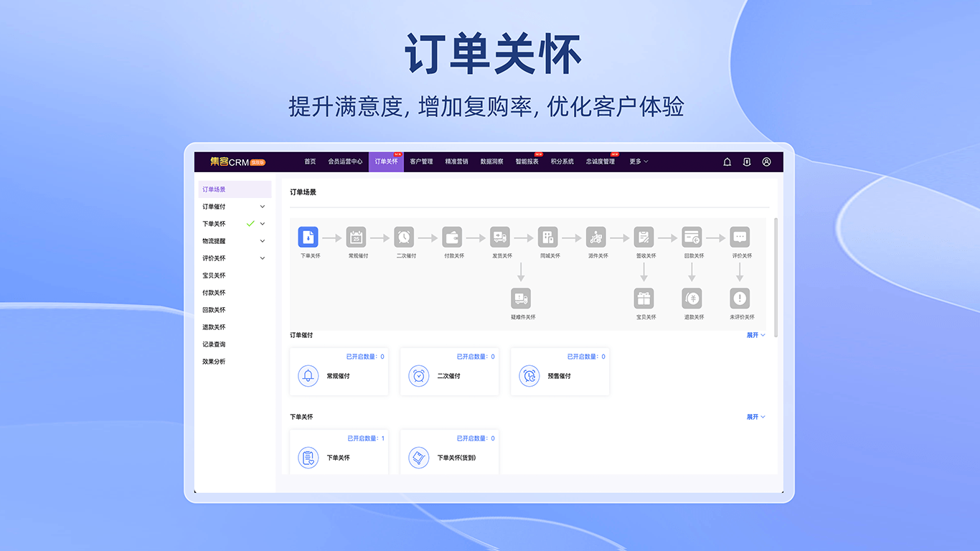This screenshot has width=980, height=551.
Task: Open the user account avatar icon
Action: click(767, 162)
